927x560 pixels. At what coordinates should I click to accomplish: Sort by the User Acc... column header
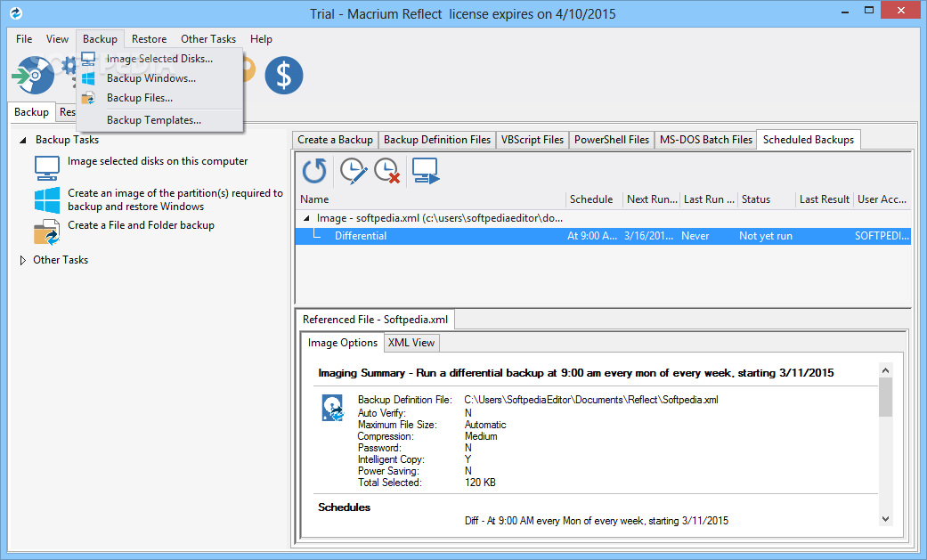882,199
